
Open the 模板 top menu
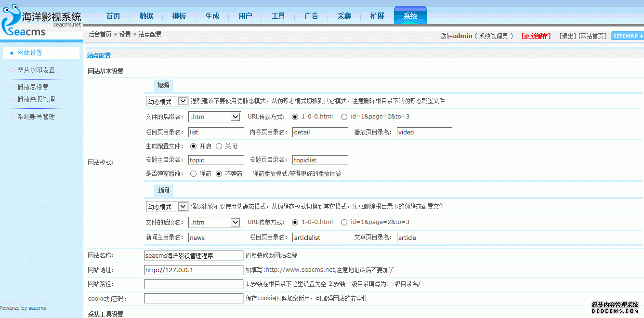click(x=179, y=16)
